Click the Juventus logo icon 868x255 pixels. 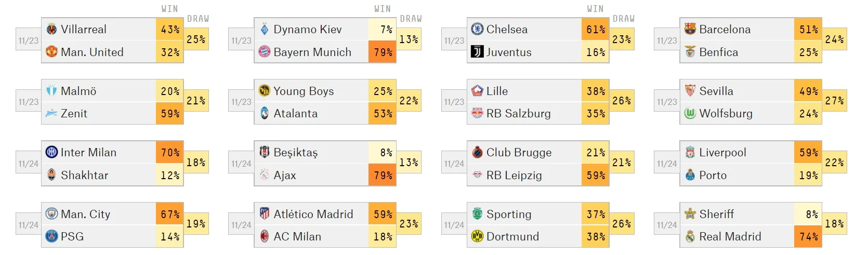[477, 52]
